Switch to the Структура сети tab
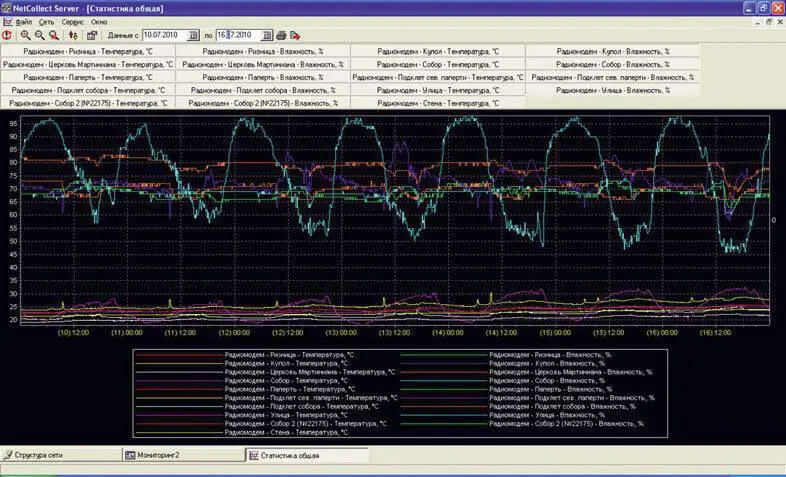The width and height of the screenshot is (786, 477). [61, 455]
